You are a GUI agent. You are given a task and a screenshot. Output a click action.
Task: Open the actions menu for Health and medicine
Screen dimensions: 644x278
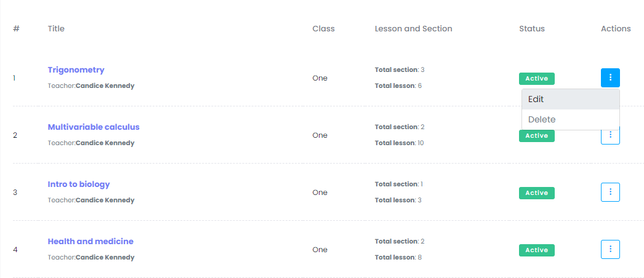610,249
